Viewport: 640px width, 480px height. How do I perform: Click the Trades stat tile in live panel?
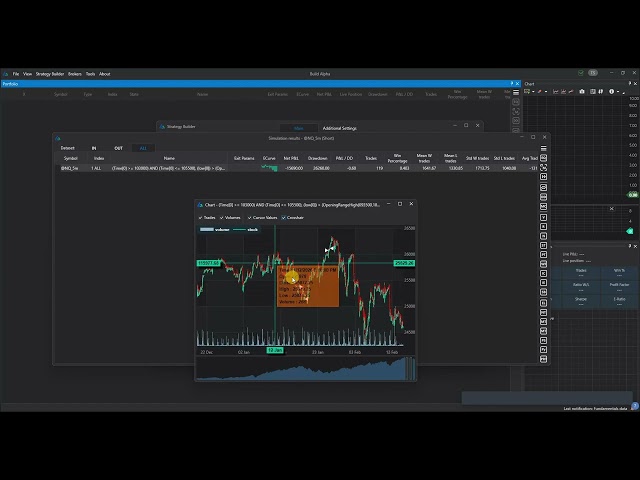[x=581, y=273]
